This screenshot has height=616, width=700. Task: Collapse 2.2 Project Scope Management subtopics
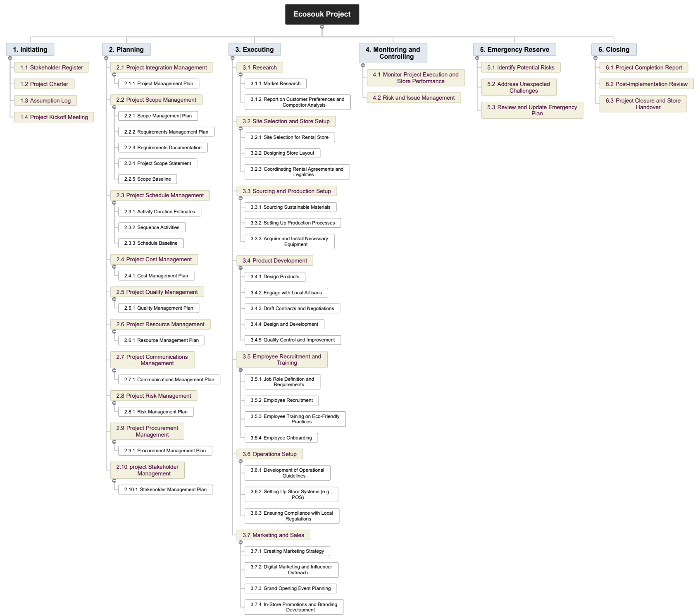pos(114,107)
